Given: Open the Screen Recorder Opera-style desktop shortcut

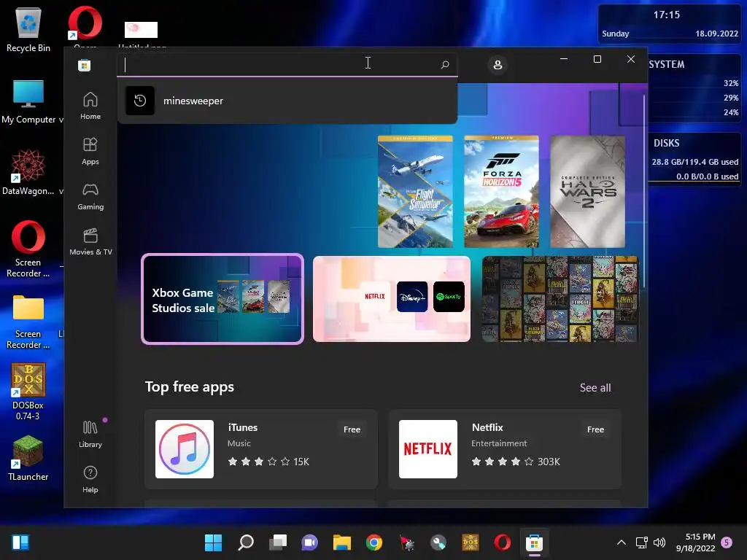Looking at the screenshot, I should pos(28,249).
